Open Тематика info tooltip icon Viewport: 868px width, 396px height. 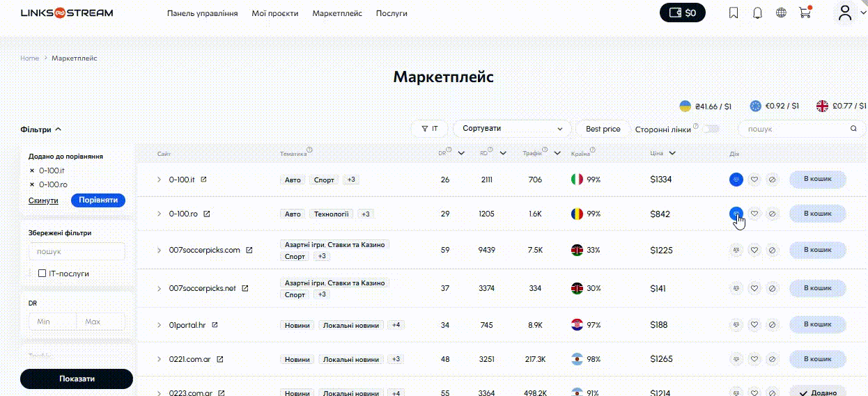tap(309, 150)
